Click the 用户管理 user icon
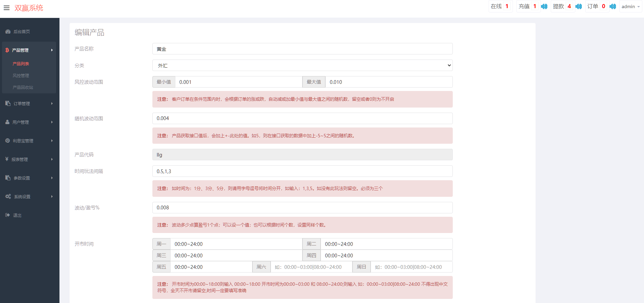 7,122
